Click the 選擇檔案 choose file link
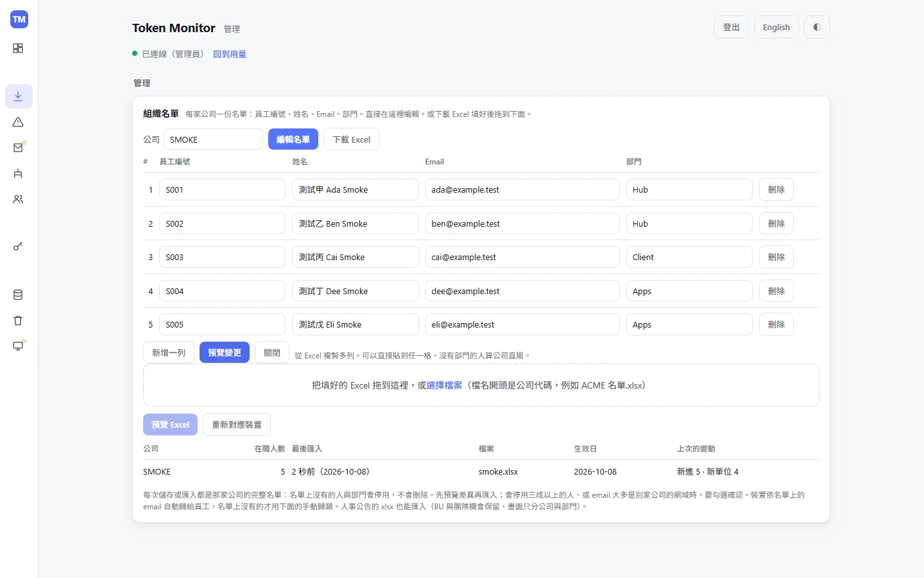924x578 pixels. pyautogui.click(x=444, y=385)
